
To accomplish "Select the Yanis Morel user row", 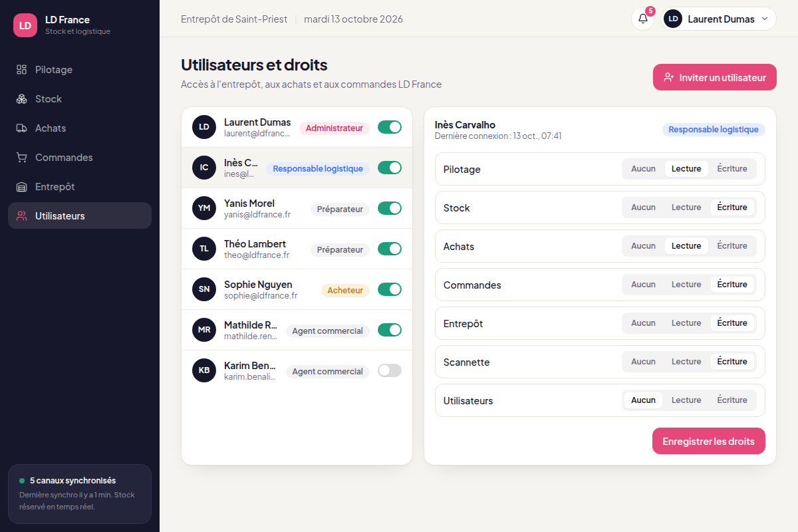I will (297, 208).
